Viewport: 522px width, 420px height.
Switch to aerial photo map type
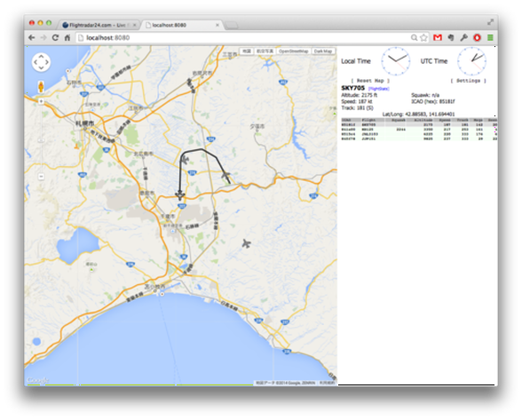pos(265,52)
